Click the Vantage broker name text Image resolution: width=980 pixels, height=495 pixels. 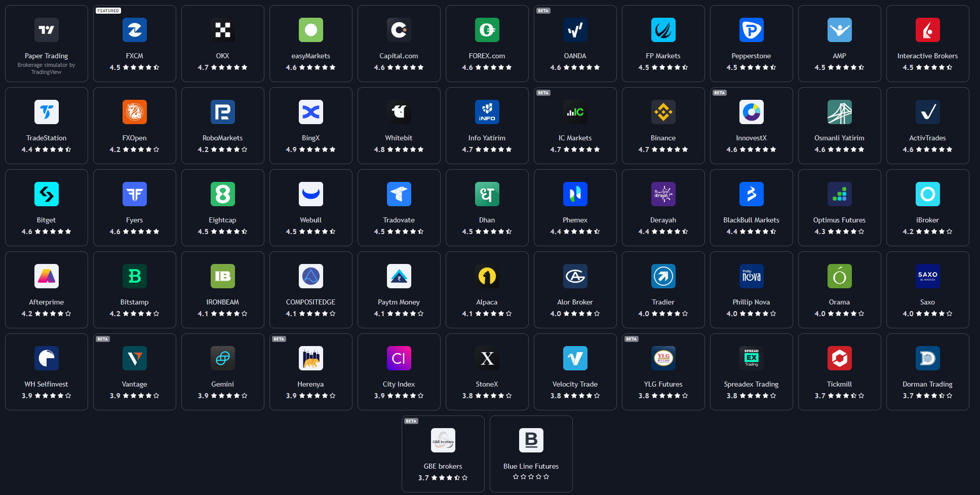[135, 385]
